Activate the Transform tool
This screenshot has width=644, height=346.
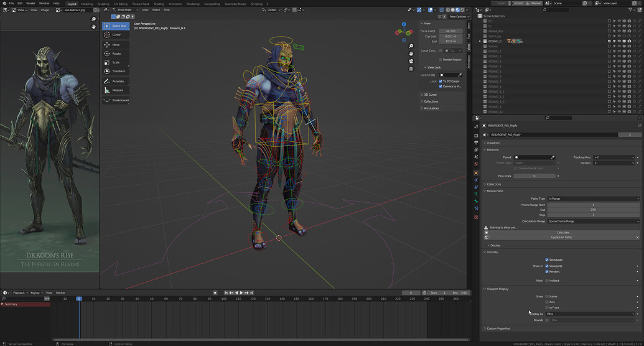tap(116, 71)
